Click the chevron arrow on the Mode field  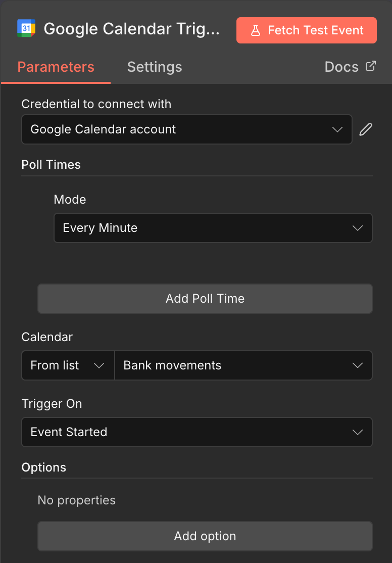point(358,228)
